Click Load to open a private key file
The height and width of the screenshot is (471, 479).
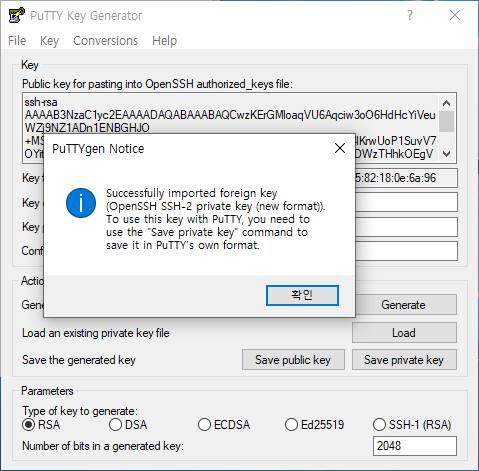[x=404, y=333]
